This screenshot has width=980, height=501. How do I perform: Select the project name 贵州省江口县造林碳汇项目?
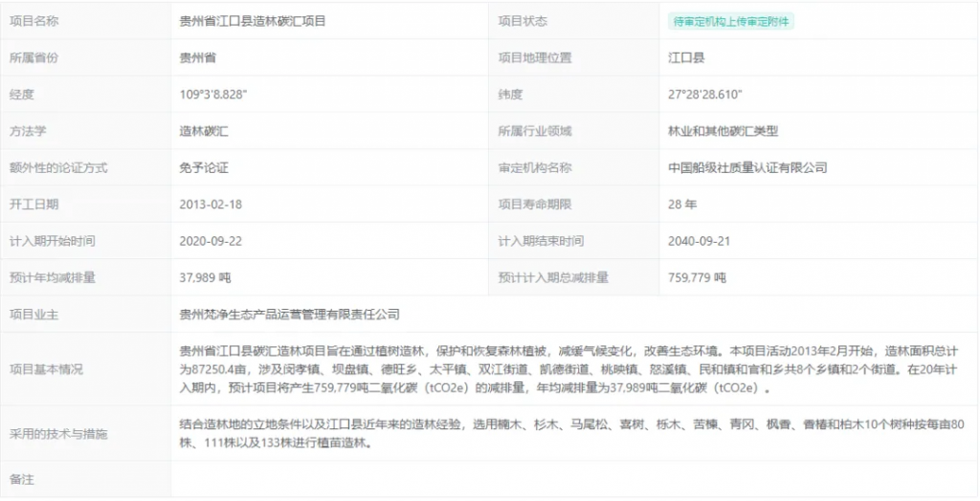coord(253,21)
